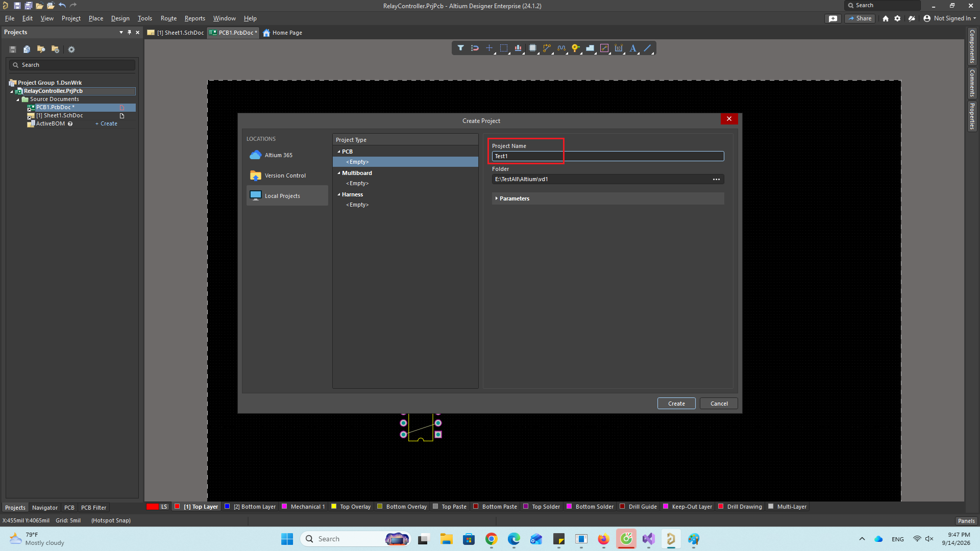Click the Projects panel settings gear
Image resolution: width=980 pixels, height=551 pixels.
tap(71, 49)
